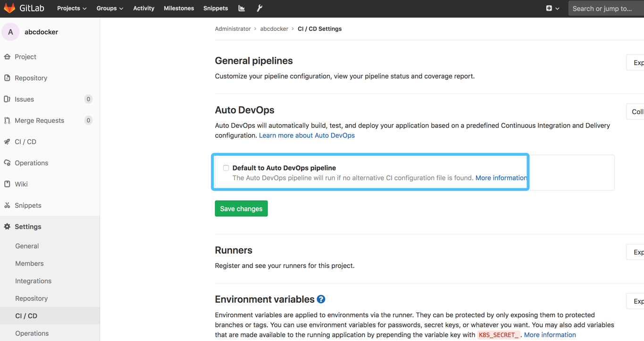Open the Groups dropdown menu
This screenshot has height=341, width=644.
110,9
